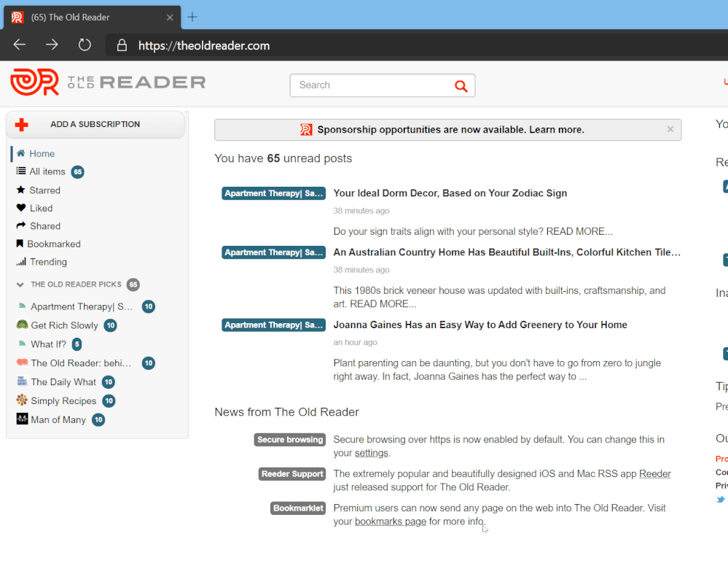Click the Liked heart icon
This screenshot has width=728, height=574.
click(x=20, y=208)
